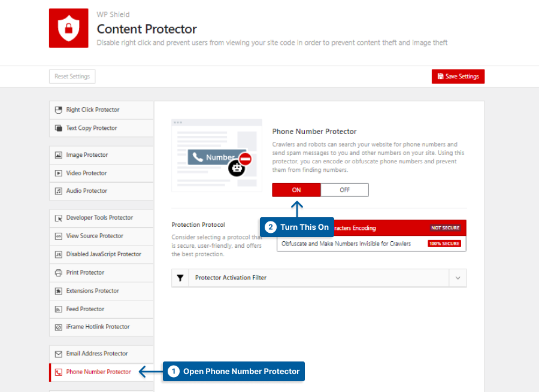Screen dimensions: 539x392
Task: Switch to Developer Tools Protector tab
Action: tap(101, 218)
